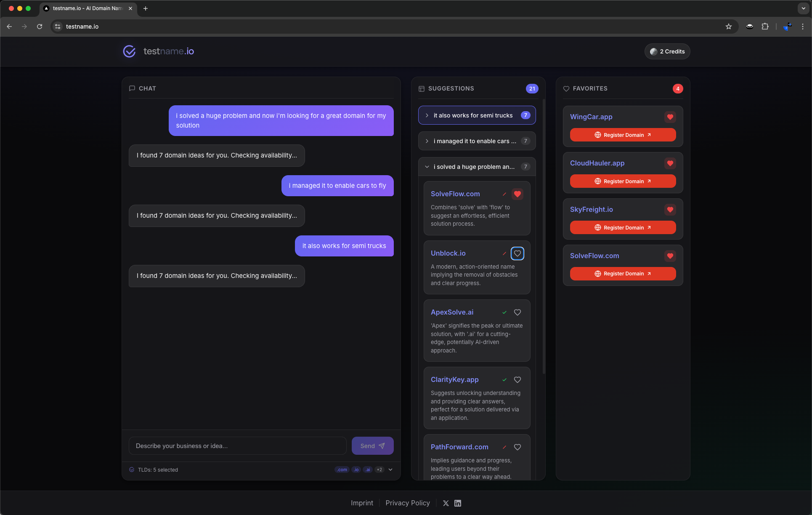Screen dimensions: 812x515
Task: Click Register Domain for SkyFreight.io
Action: click(x=622, y=227)
